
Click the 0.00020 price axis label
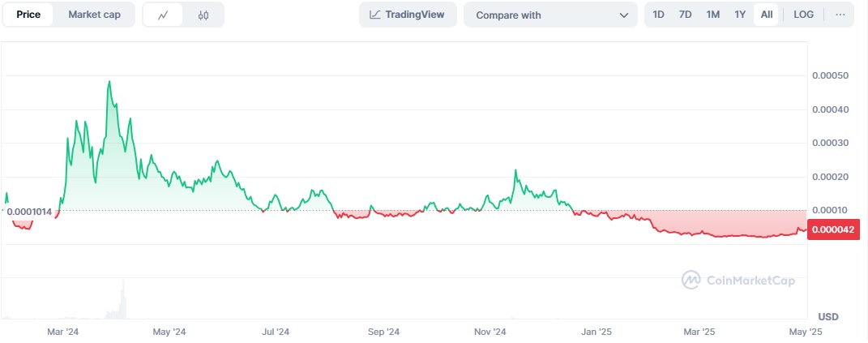click(831, 177)
